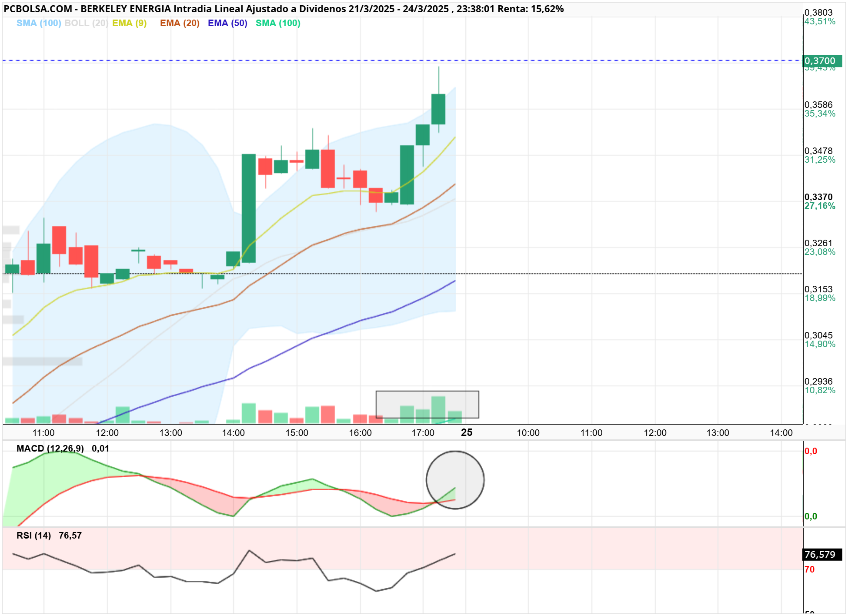848x616 pixels.
Task: Click the EMA (9) legend label
Action: tap(130, 23)
